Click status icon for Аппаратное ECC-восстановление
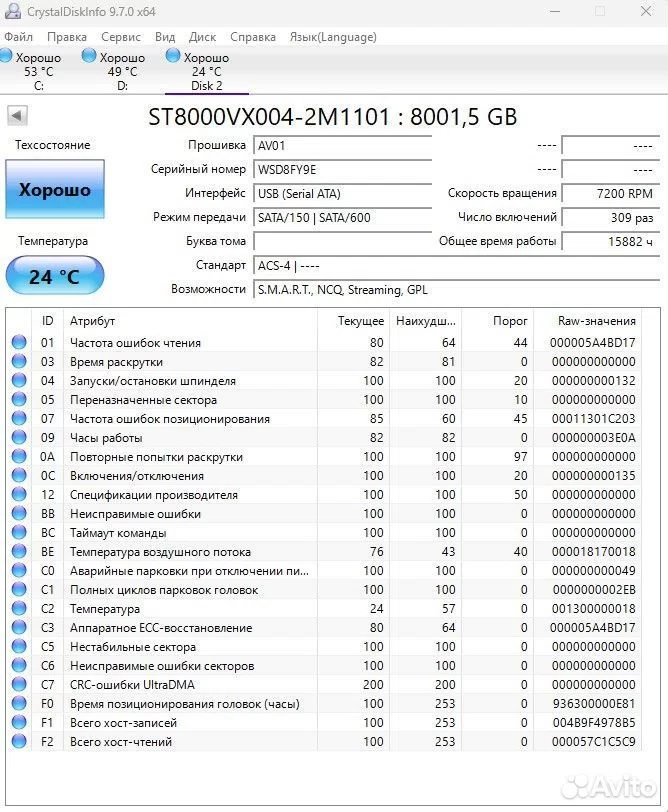Image resolution: width=668 pixels, height=812 pixels. (x=19, y=628)
